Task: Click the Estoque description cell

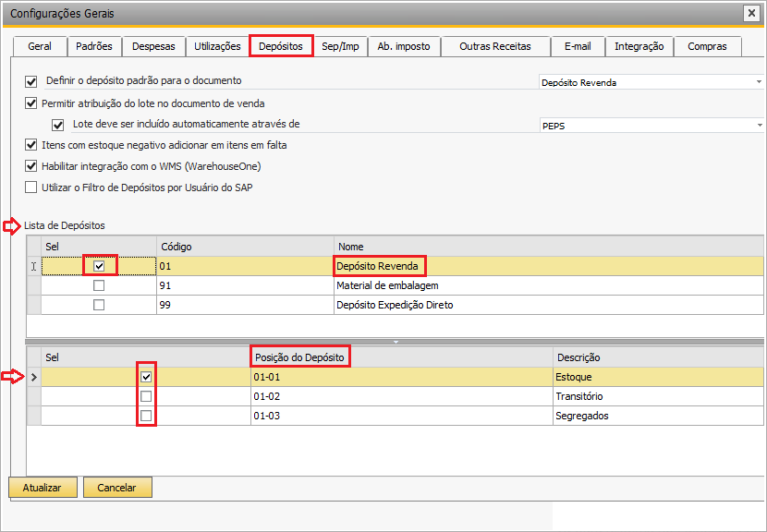Action: point(658,377)
